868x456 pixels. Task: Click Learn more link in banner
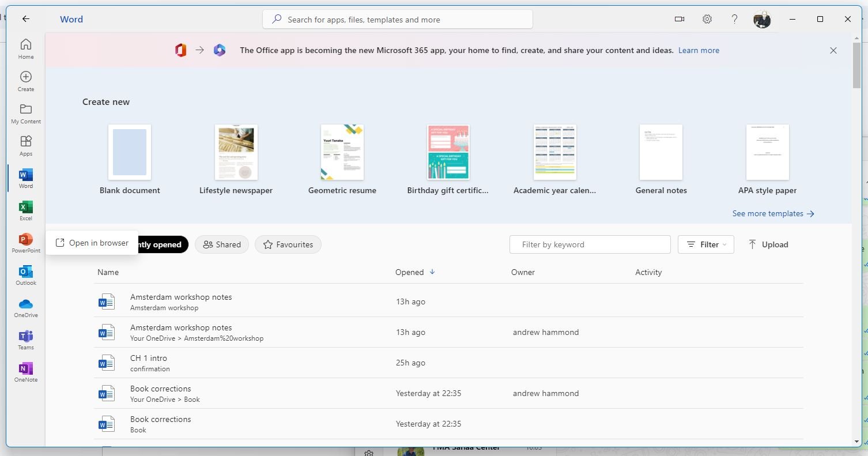(699, 50)
